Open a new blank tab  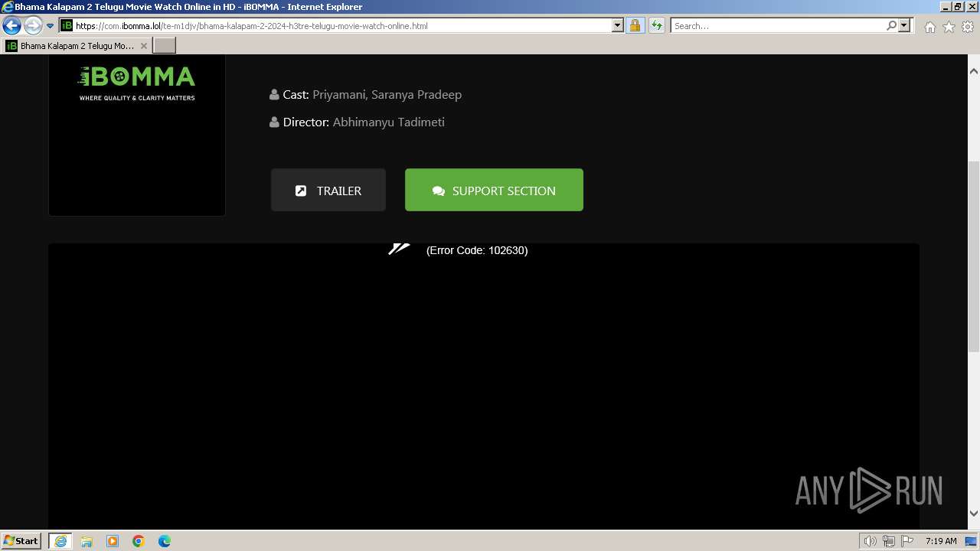pyautogui.click(x=165, y=46)
